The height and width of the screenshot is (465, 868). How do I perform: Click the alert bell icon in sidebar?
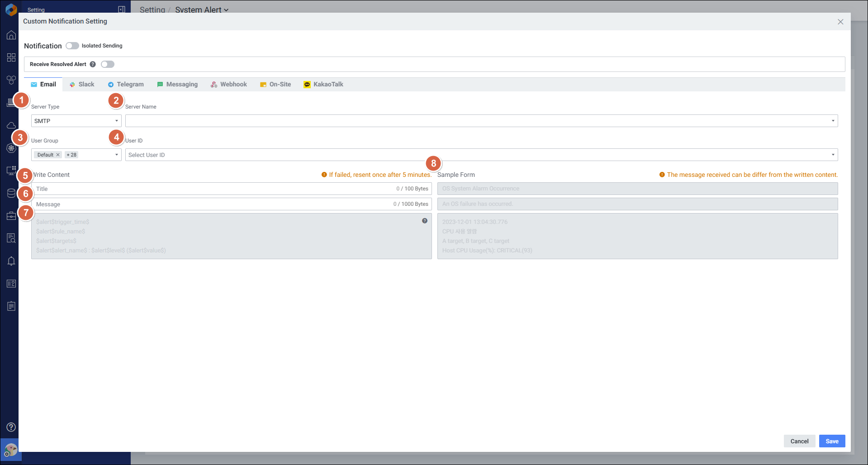coord(11,261)
